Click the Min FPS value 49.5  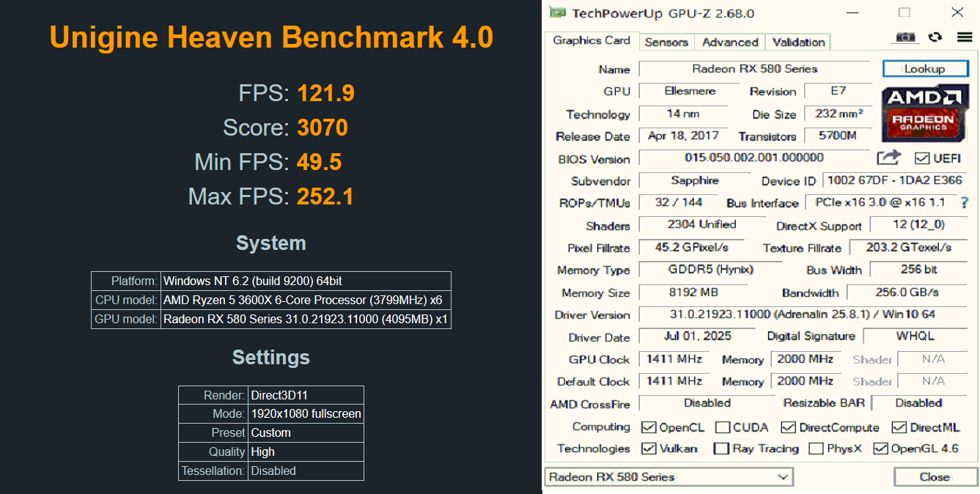point(320,162)
